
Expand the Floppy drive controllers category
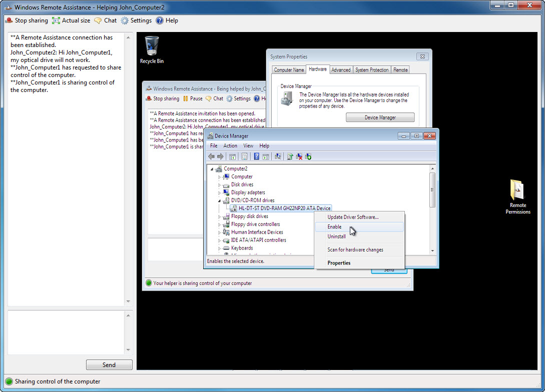tap(219, 224)
